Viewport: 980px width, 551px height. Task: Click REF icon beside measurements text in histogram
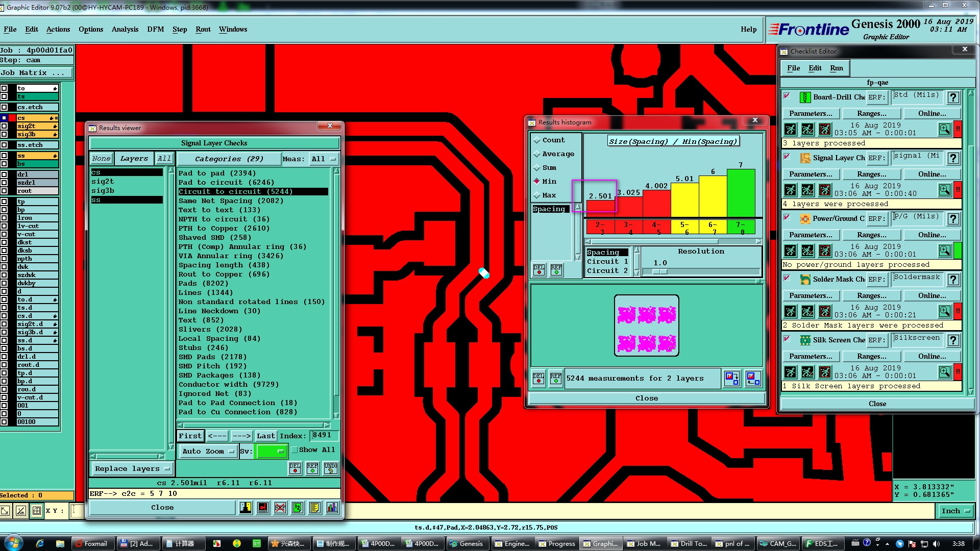click(556, 378)
